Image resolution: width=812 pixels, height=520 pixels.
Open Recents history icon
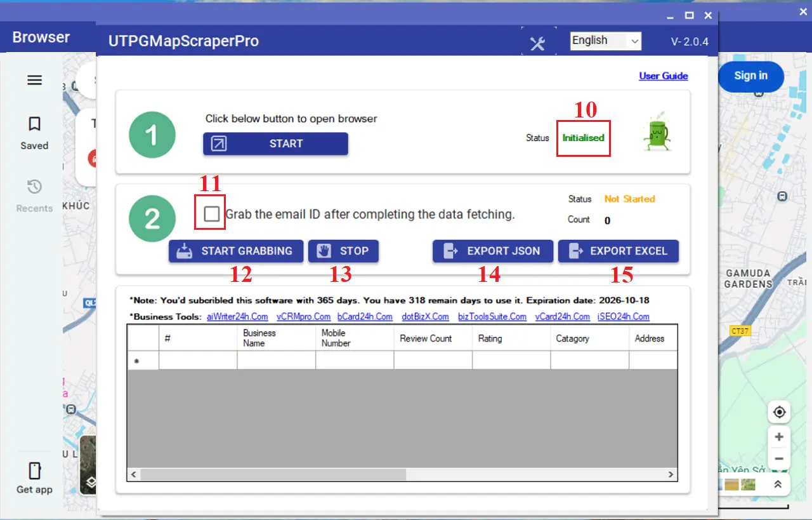click(x=34, y=187)
